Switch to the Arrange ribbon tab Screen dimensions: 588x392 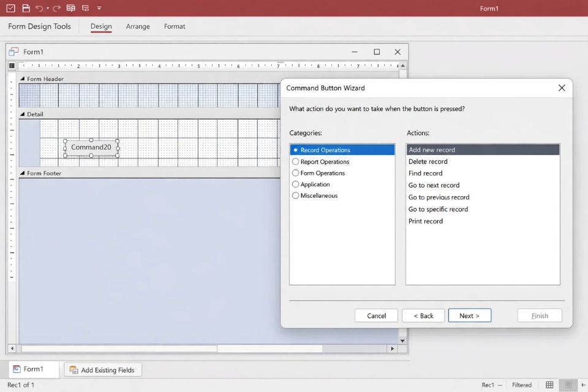138,26
